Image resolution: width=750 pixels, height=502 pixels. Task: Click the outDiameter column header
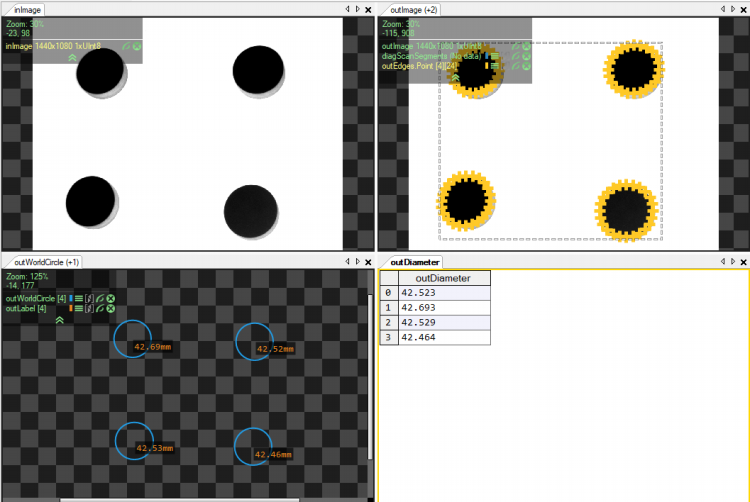[x=444, y=278]
